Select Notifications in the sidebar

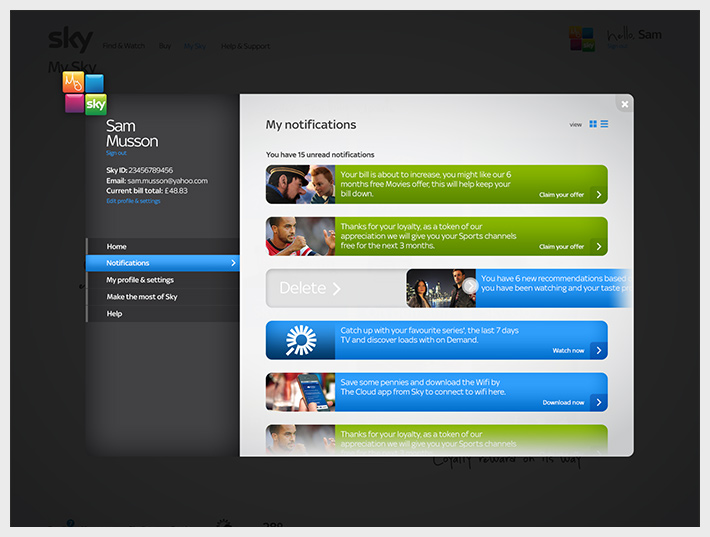point(163,263)
